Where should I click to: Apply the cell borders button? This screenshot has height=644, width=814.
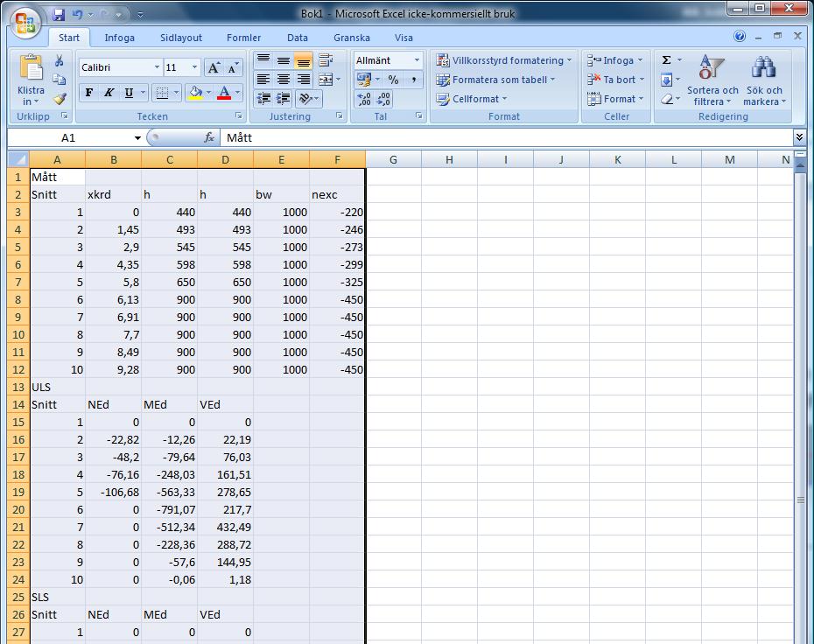pyautogui.click(x=162, y=93)
